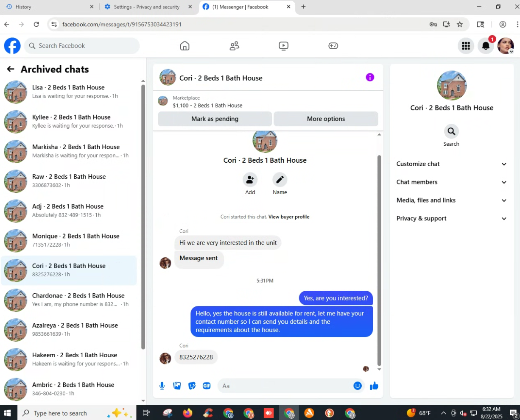This screenshot has height=420, width=520.
Task: Open the Gaming icon in top navigation
Action: point(333,46)
